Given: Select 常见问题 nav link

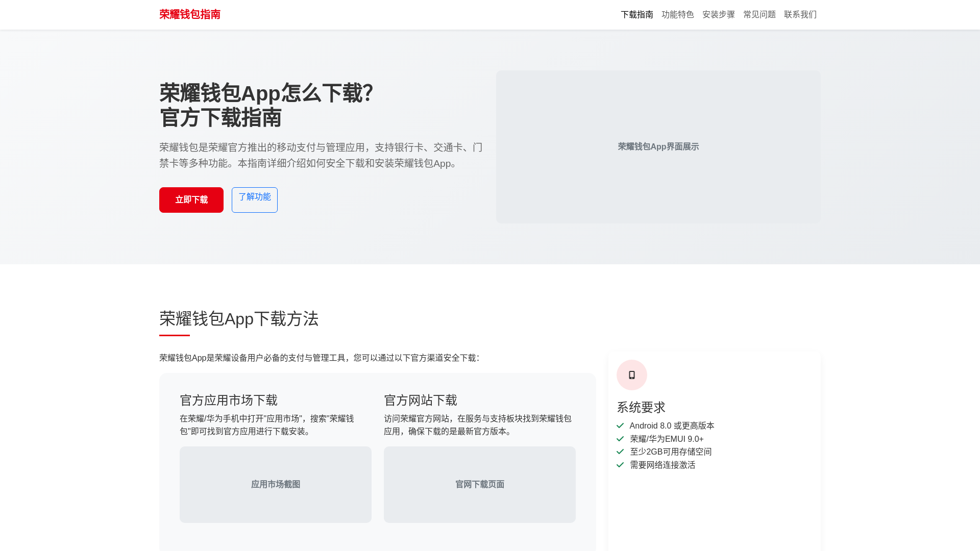Looking at the screenshot, I should 759,15.
